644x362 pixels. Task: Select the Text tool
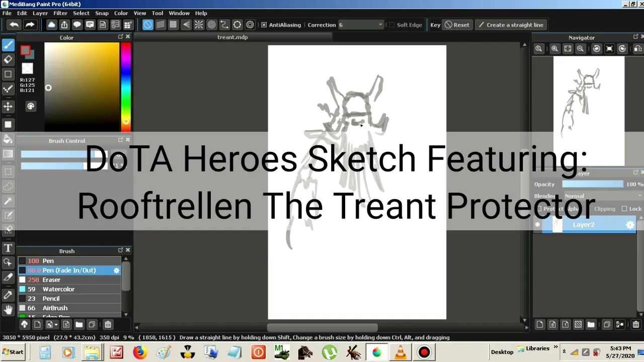click(x=8, y=248)
